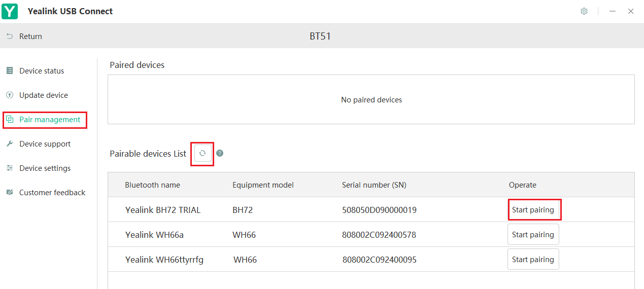
Task: Click the Device support wrench icon
Action: pos(9,144)
